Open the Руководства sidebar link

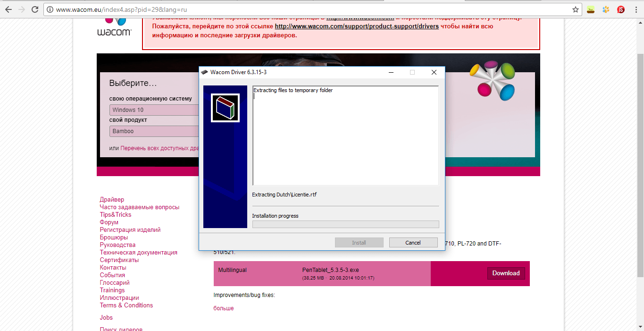click(117, 245)
